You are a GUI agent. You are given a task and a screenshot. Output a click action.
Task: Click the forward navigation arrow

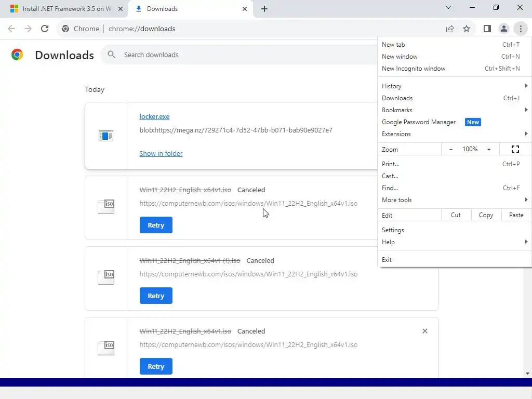tap(28, 29)
